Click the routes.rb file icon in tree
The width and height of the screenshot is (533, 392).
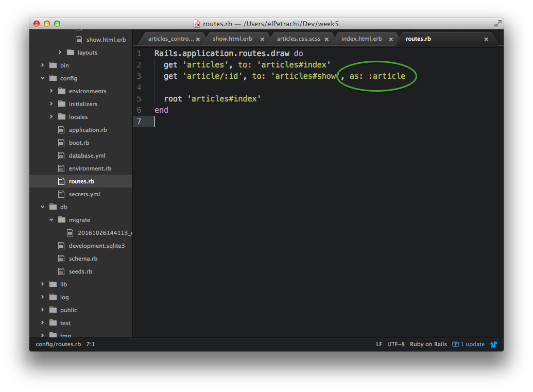point(61,181)
